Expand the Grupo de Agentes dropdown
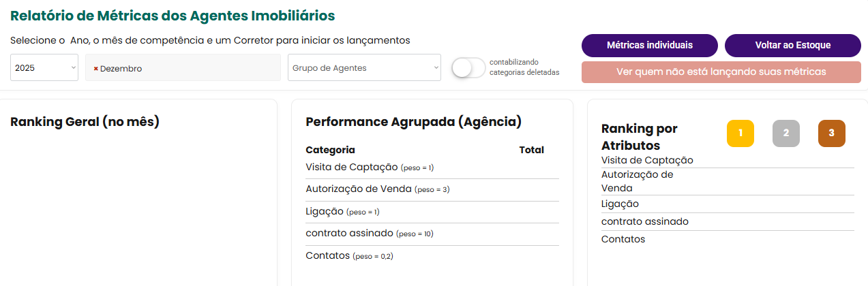 pos(364,67)
